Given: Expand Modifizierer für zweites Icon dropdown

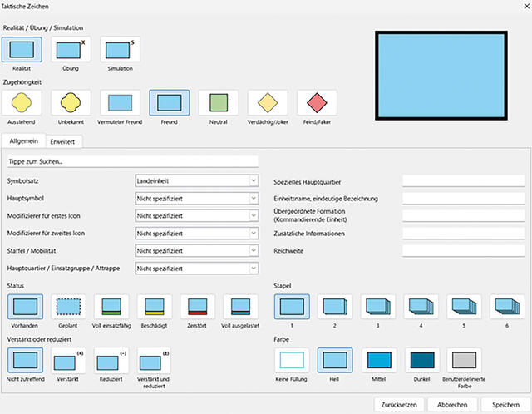Looking at the screenshot, I should tap(197, 234).
